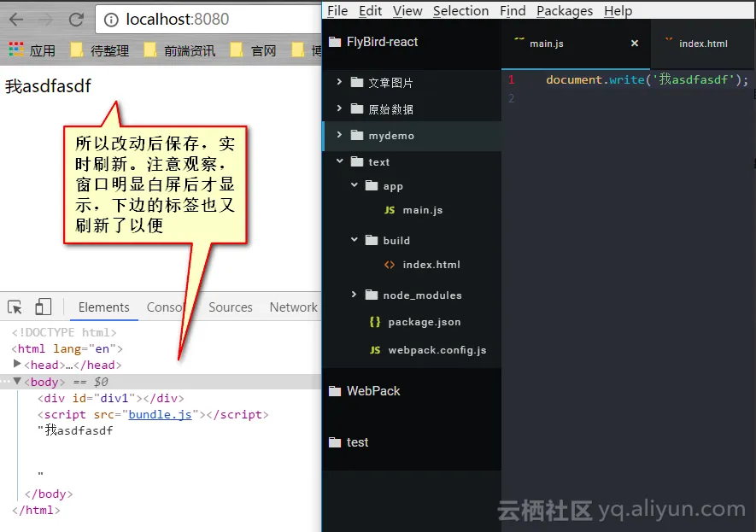The width and height of the screenshot is (756, 532).
Task: Open the 官网 bookmark folder
Action: (253, 50)
